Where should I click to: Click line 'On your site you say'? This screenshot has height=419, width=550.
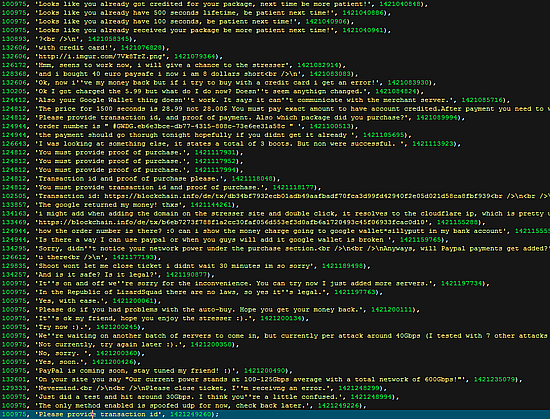point(262,379)
